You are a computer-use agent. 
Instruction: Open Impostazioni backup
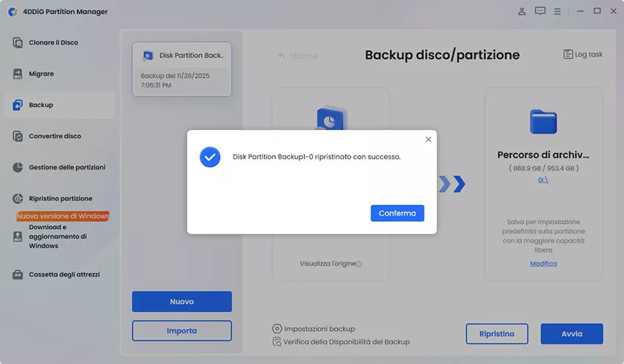[313, 329]
